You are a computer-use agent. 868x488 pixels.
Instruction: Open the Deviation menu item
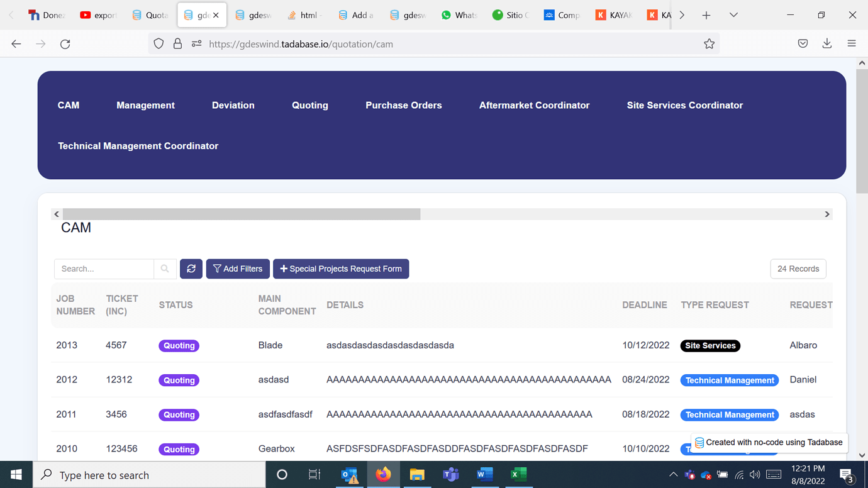pyautogui.click(x=233, y=105)
